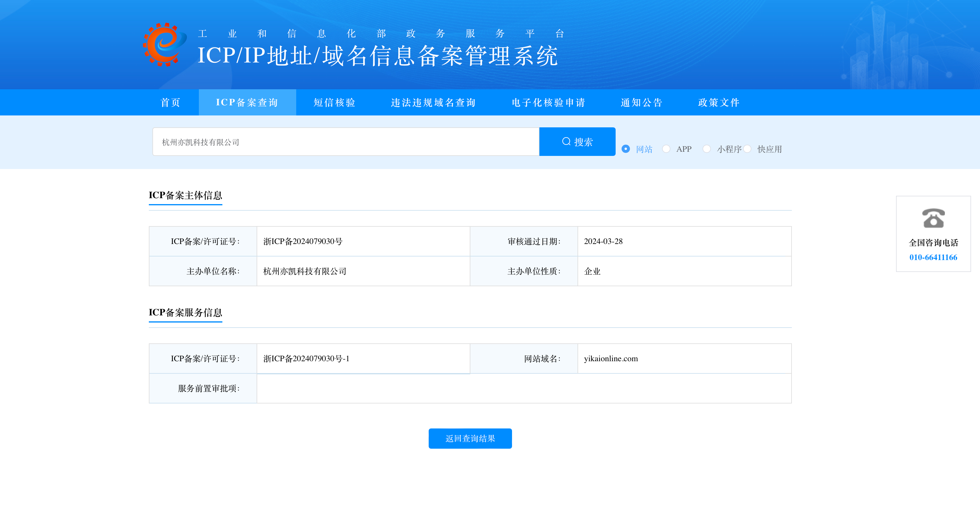The width and height of the screenshot is (980, 507).
Task: Open the 首页 navigation tab
Action: [170, 103]
